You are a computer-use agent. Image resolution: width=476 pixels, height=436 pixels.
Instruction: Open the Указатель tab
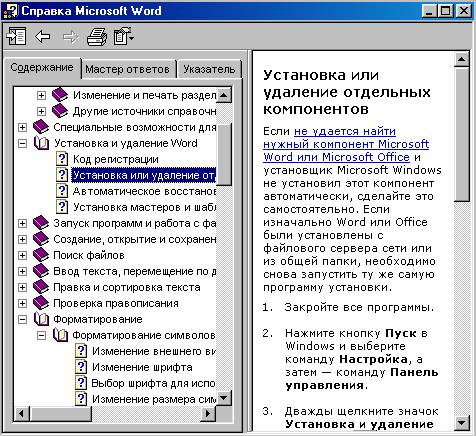pos(209,69)
